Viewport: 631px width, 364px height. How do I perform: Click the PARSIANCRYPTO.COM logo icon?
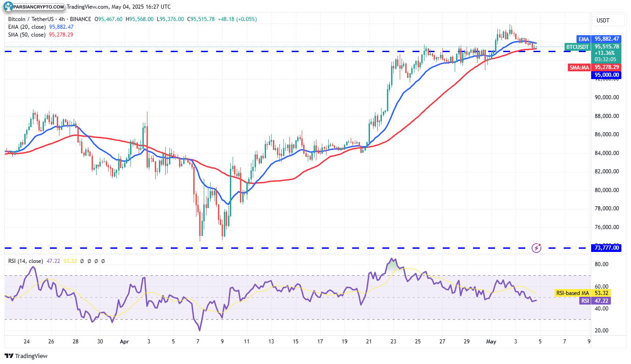coord(7,7)
